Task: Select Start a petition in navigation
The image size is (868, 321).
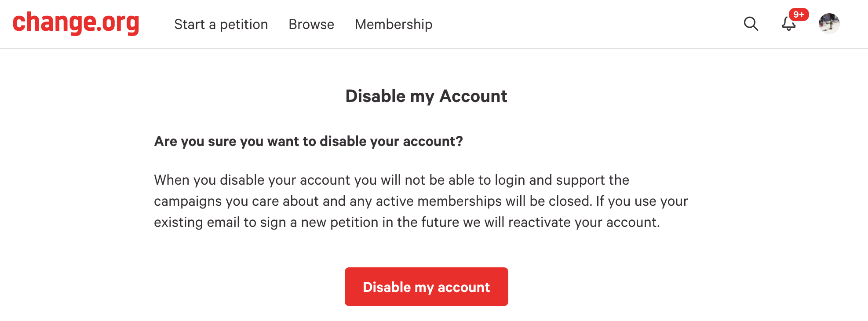Action: click(221, 24)
